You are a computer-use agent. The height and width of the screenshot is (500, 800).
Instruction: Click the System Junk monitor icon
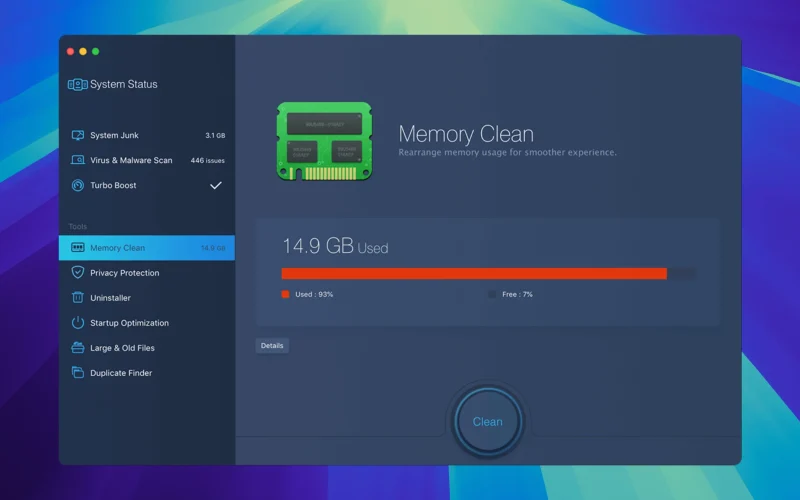[78, 135]
